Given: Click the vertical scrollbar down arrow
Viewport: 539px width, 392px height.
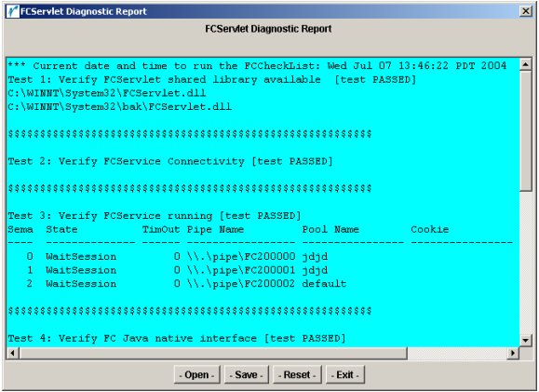Looking at the screenshot, I should pyautogui.click(x=526, y=341).
